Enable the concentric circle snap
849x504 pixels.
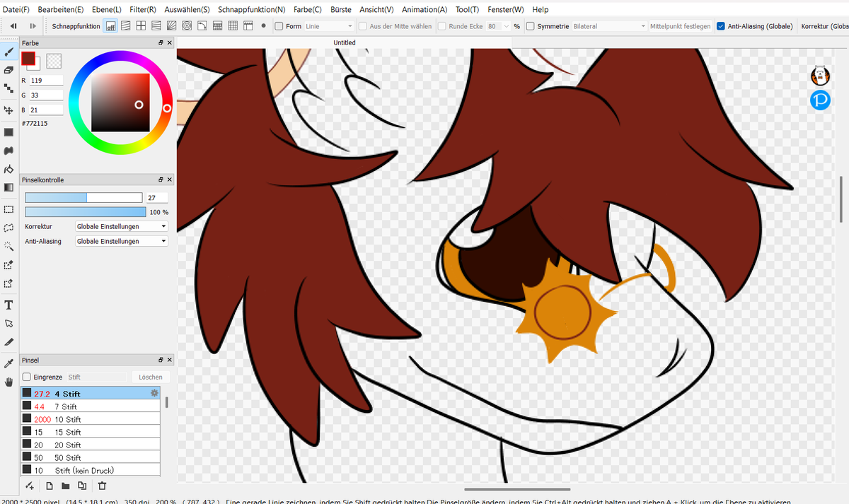click(187, 26)
